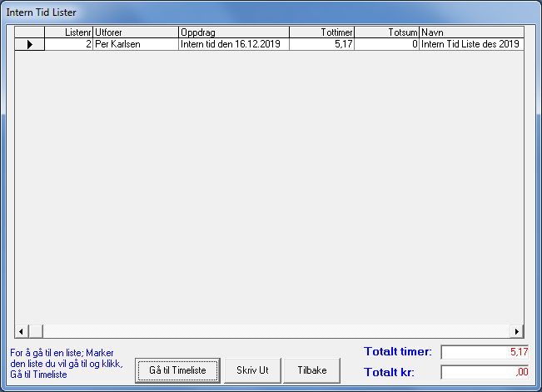Select the Tottimer column header

coord(321,32)
